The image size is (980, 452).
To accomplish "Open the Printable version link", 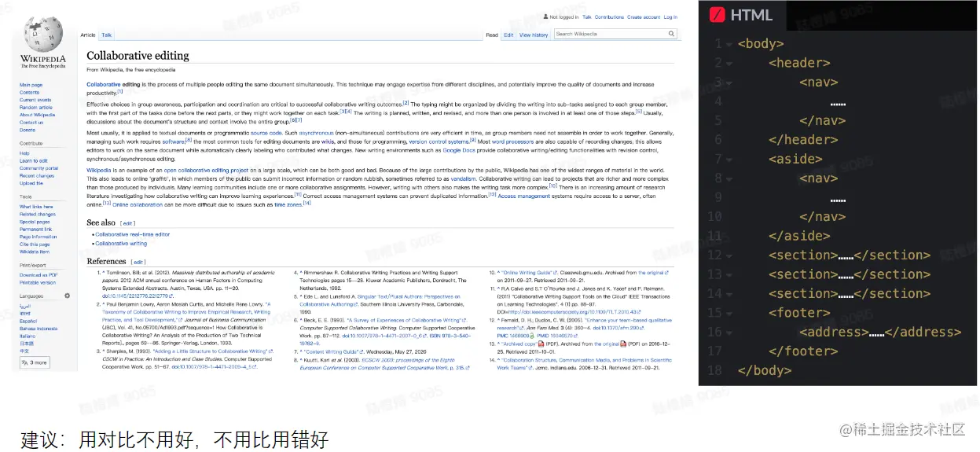I will click(x=38, y=282).
